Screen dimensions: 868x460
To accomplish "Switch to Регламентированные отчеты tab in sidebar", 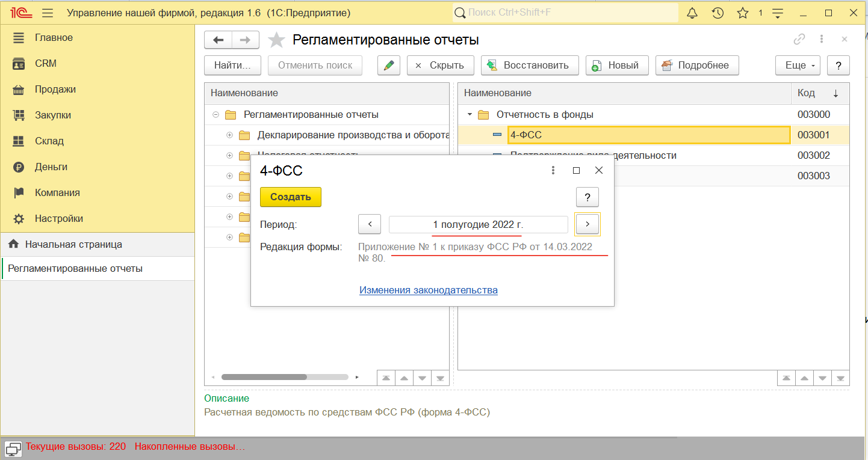I will (98, 268).
